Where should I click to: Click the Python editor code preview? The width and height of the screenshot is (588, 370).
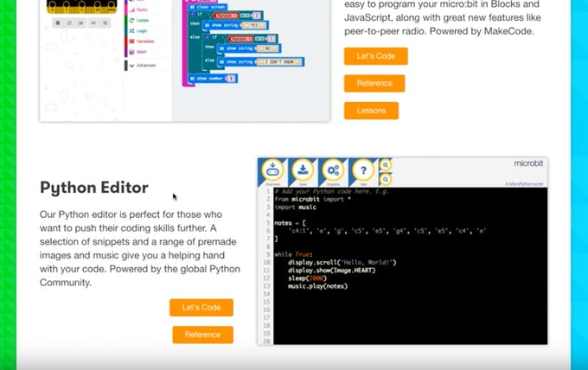[x=402, y=252]
